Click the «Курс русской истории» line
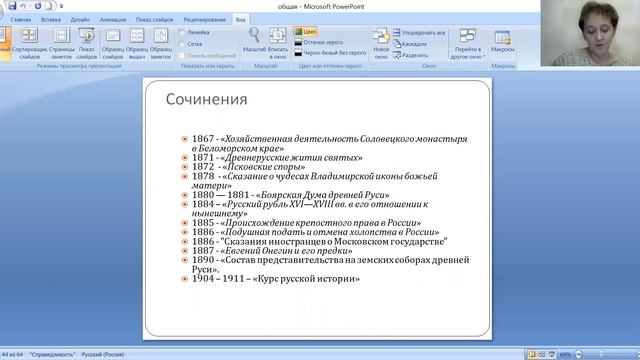640x360 pixels. point(276,279)
